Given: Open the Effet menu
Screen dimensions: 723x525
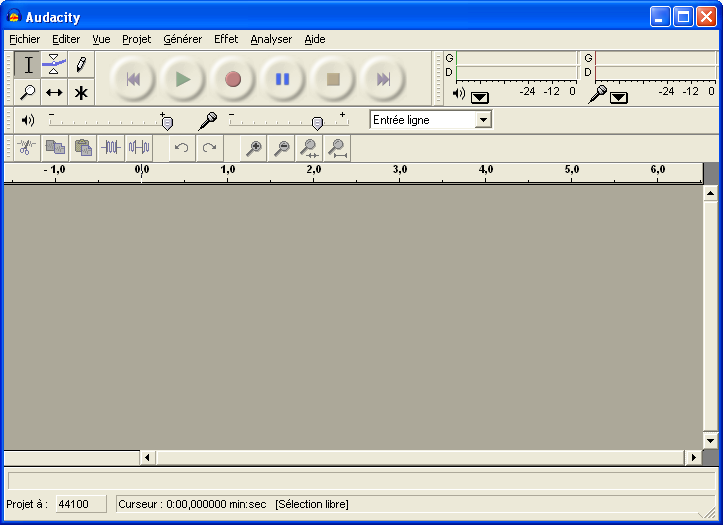Looking at the screenshot, I should coord(226,40).
